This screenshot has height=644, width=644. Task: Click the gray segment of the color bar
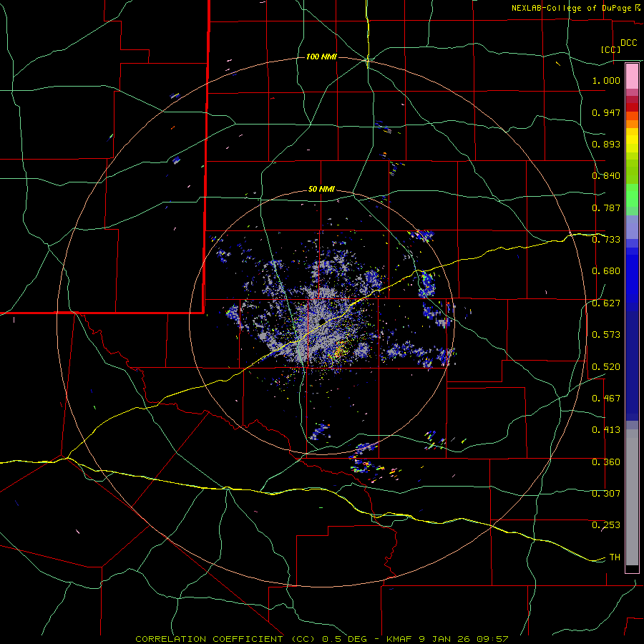632,497
